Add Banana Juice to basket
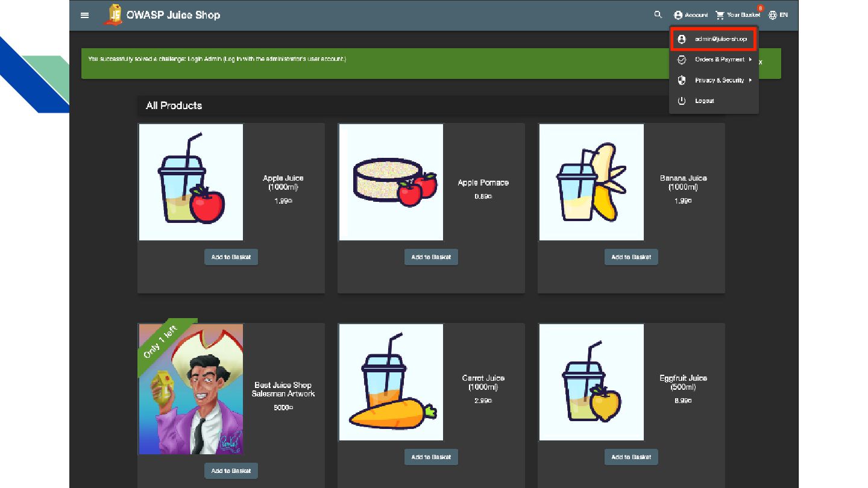The height and width of the screenshot is (488, 868). pyautogui.click(x=631, y=257)
